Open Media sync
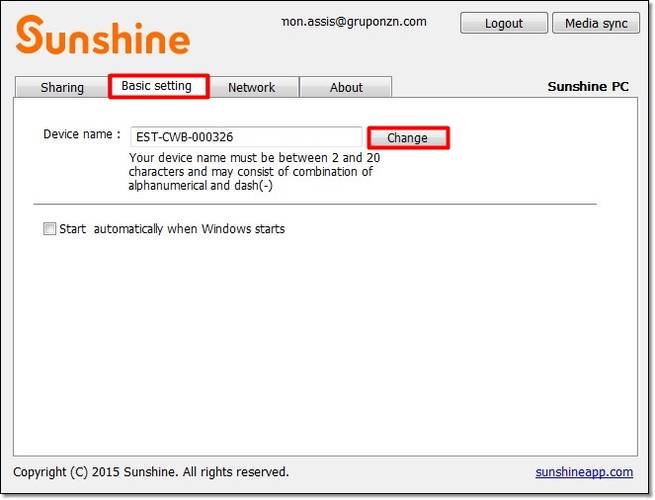The width and height of the screenshot is (655, 500). (596, 23)
